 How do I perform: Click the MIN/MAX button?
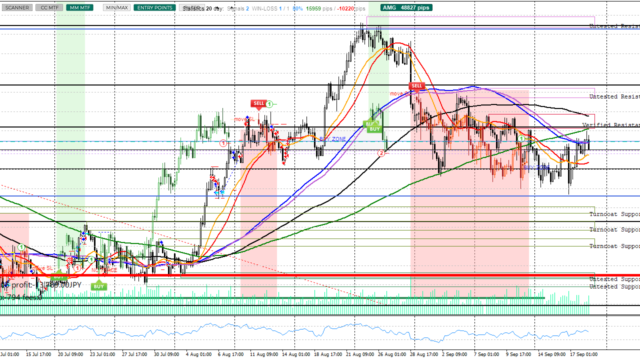tap(117, 8)
